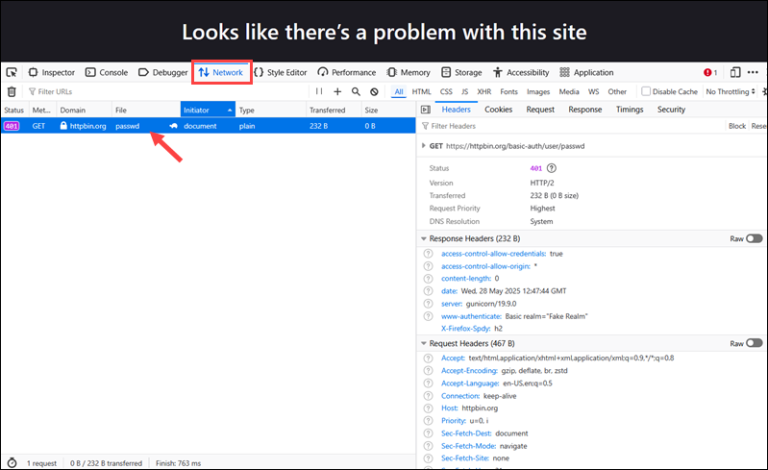Open request blocking icon
The width and height of the screenshot is (768, 470).
pyautogui.click(x=374, y=92)
